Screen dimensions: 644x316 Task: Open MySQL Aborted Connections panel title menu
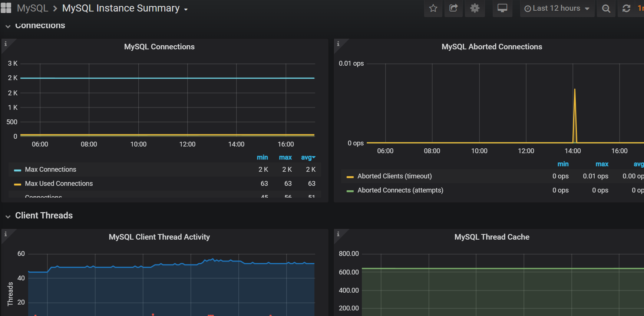492,47
